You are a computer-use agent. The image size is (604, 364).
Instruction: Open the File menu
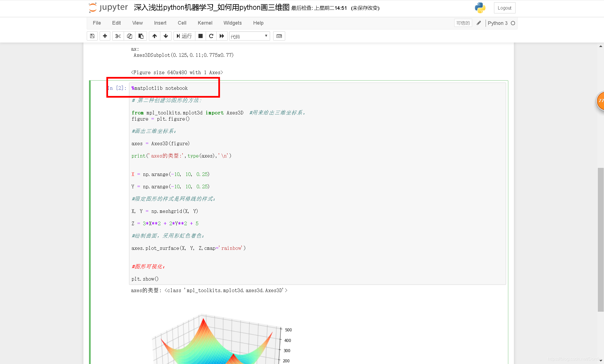[97, 23]
